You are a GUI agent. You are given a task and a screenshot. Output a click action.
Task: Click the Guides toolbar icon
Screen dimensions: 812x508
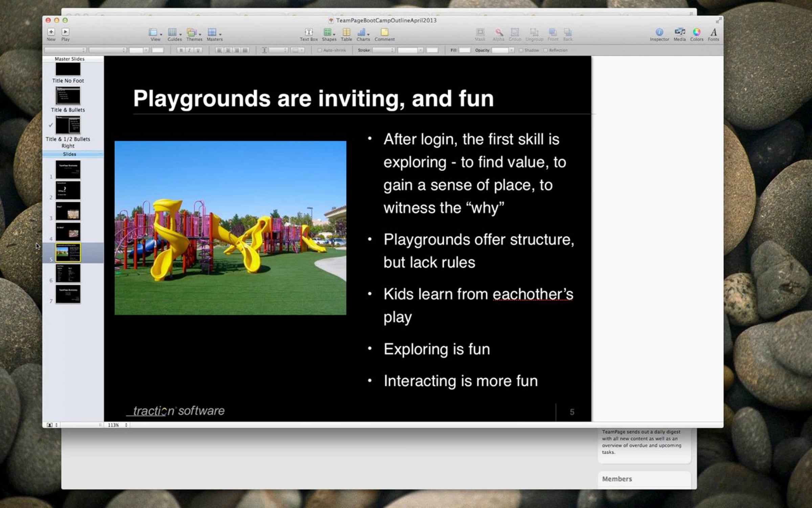coord(173,32)
